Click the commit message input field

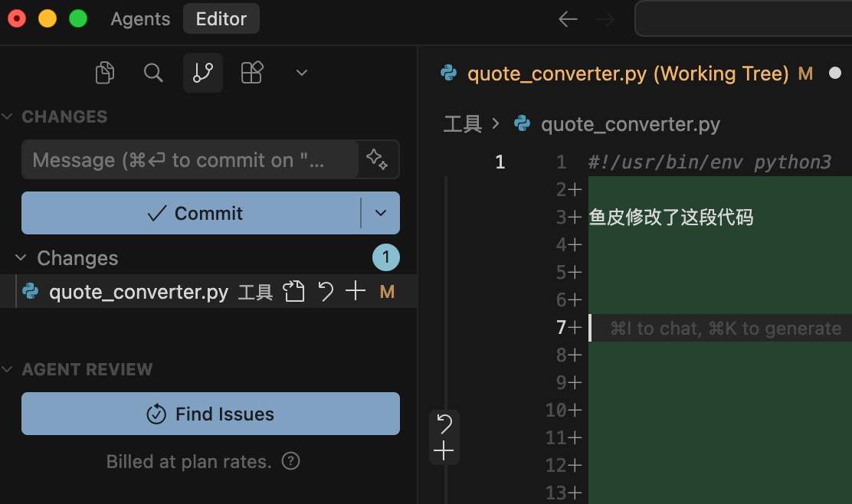(190, 159)
